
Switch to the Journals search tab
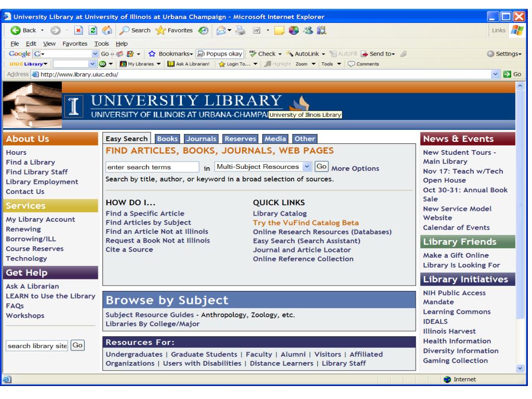(201, 138)
